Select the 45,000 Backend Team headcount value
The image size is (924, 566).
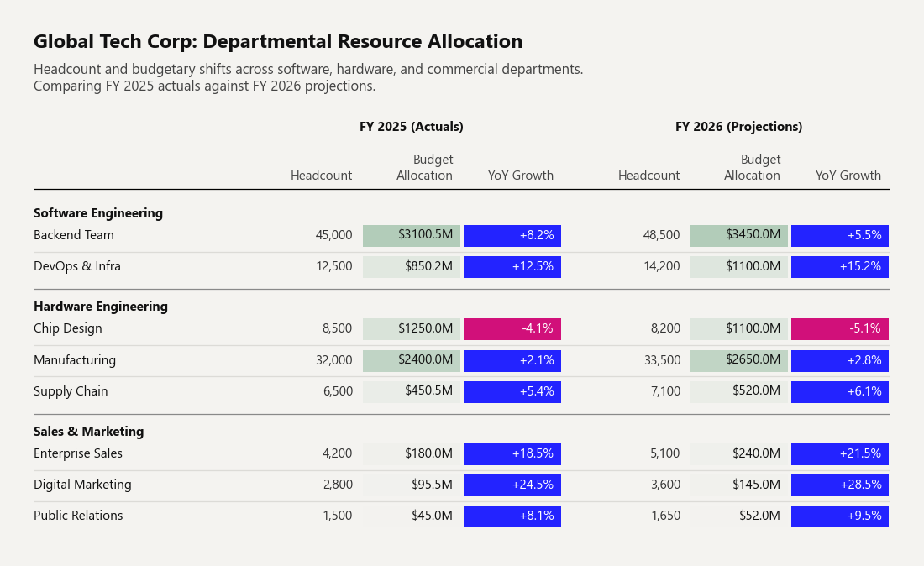click(x=333, y=235)
